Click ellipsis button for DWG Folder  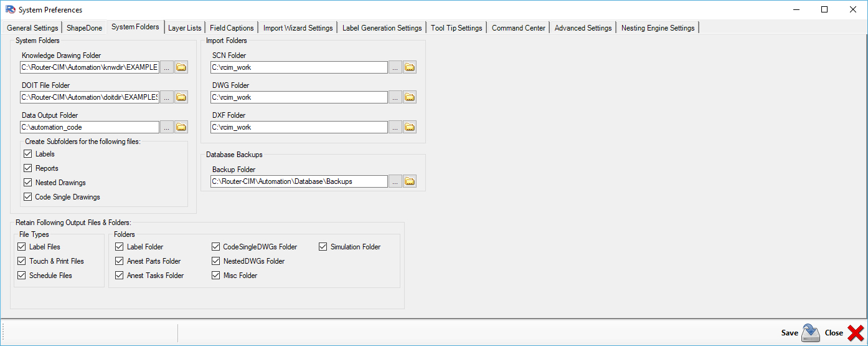pos(395,97)
